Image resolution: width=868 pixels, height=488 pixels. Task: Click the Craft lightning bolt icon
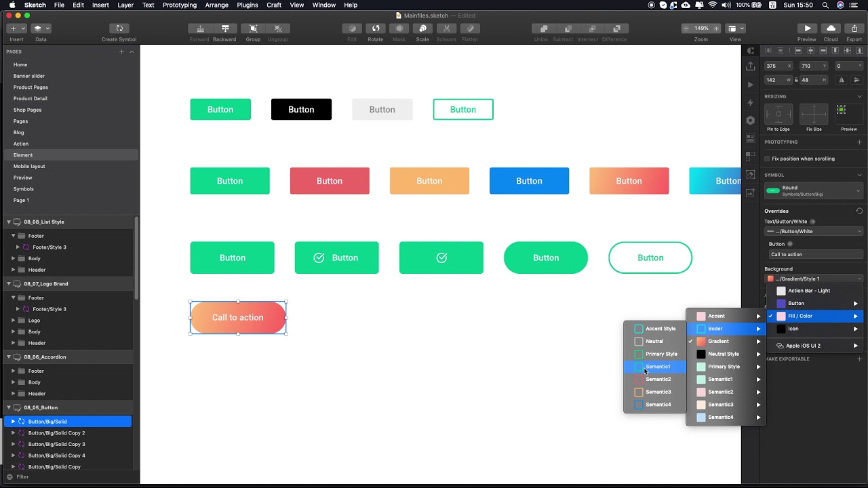750,102
